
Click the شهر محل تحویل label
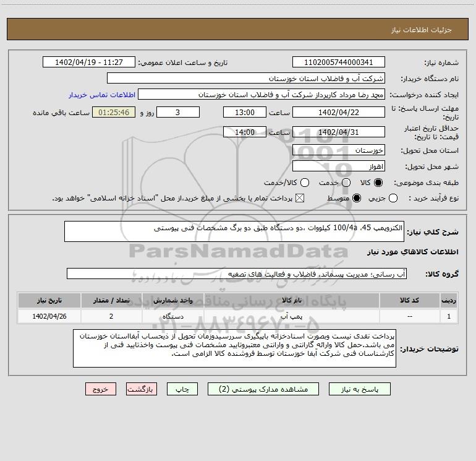pyautogui.click(x=432, y=166)
